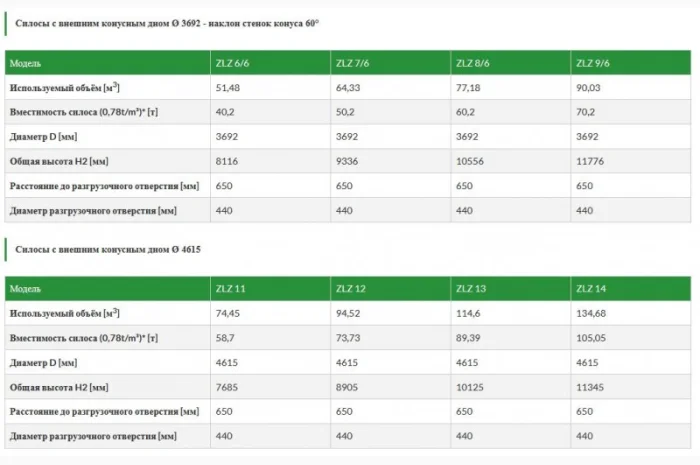700x465 pixels.
Task: Click the ZLZ 6/6 column header
Action: (230, 63)
